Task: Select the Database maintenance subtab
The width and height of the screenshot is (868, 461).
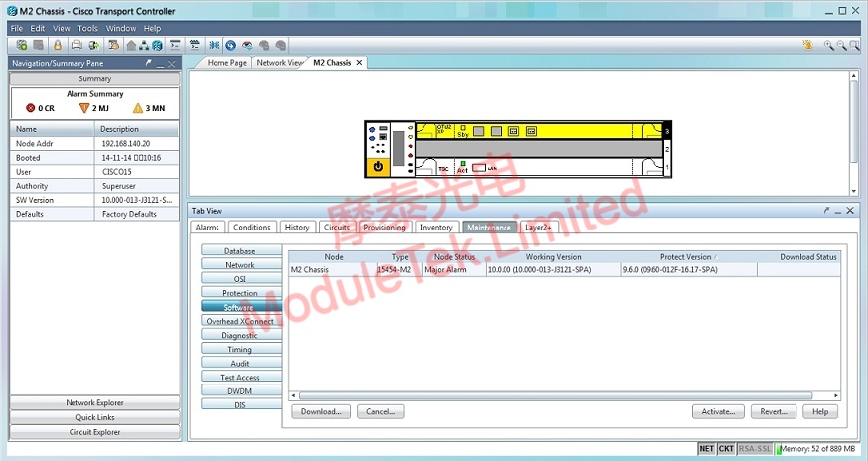Action: pos(240,251)
